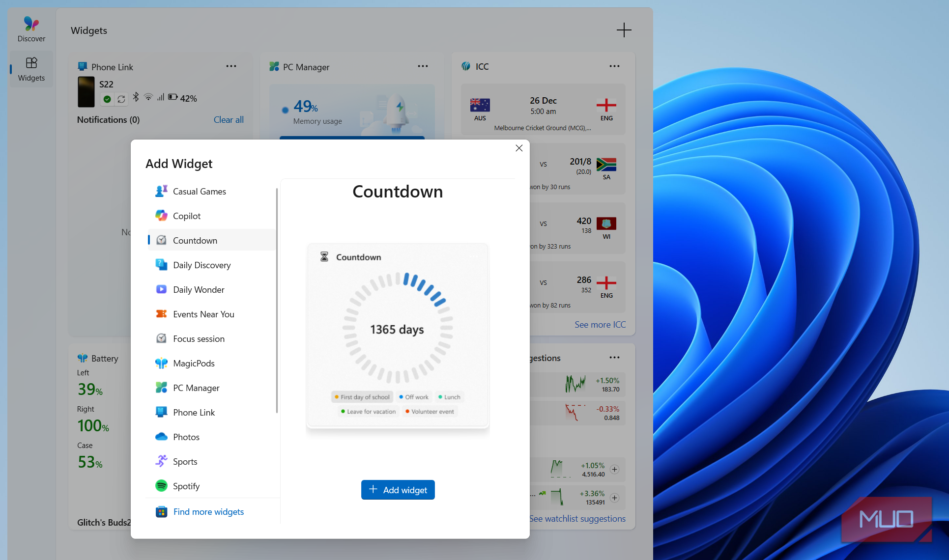Click the plus icon to add widgets

(624, 30)
